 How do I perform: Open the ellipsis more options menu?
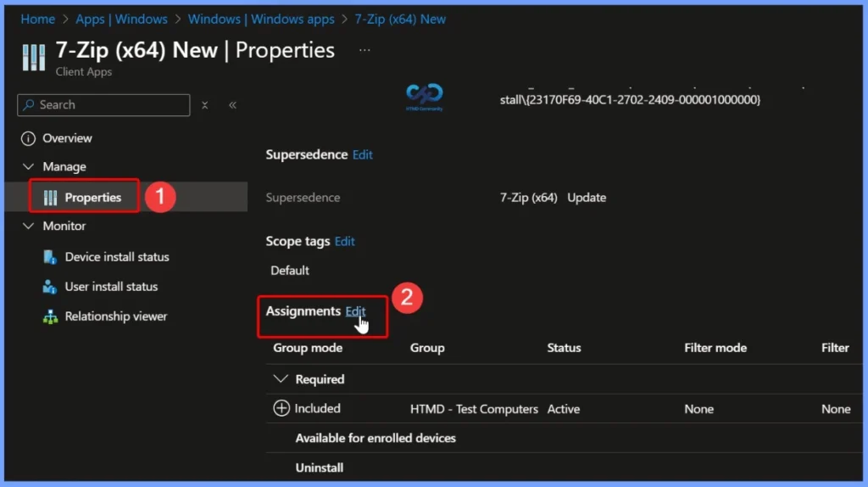tap(364, 50)
